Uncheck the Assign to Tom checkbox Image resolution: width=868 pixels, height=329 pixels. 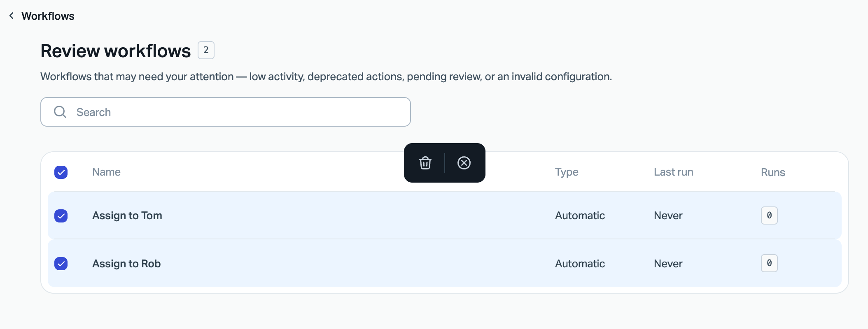[61, 216]
